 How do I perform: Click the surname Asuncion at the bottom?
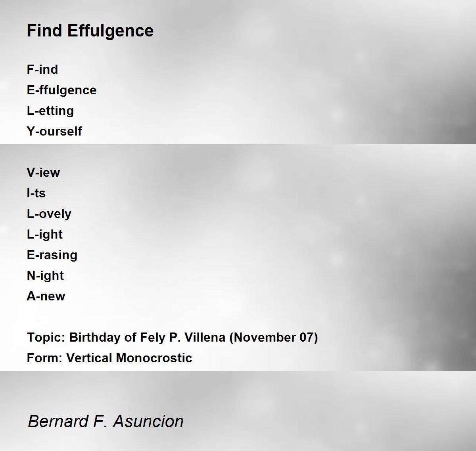(x=148, y=421)
